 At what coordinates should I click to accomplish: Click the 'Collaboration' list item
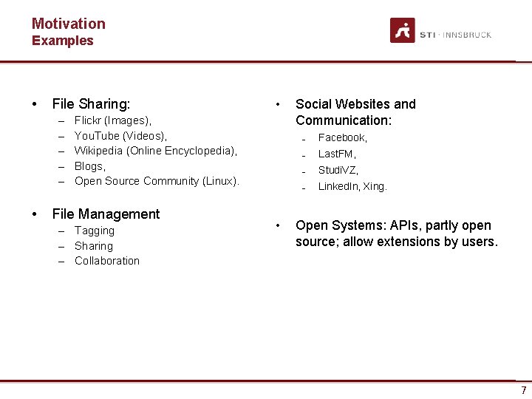click(x=107, y=261)
